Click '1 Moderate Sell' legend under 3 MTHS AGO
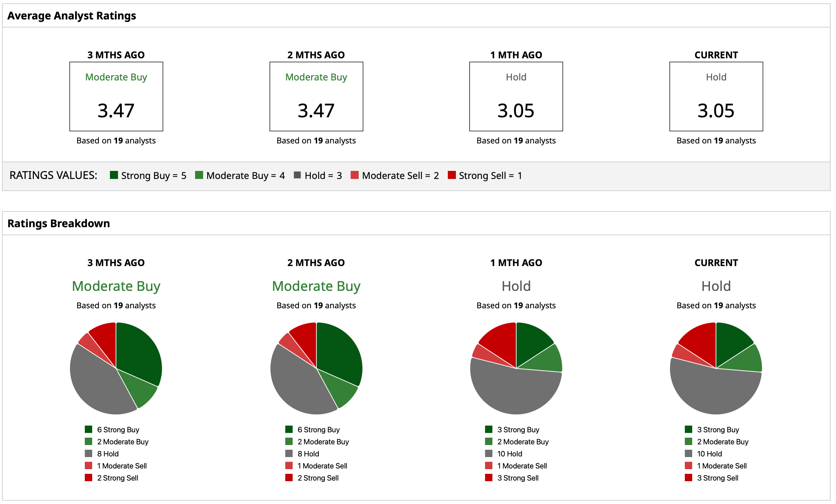The width and height of the screenshot is (836, 504). 122,466
